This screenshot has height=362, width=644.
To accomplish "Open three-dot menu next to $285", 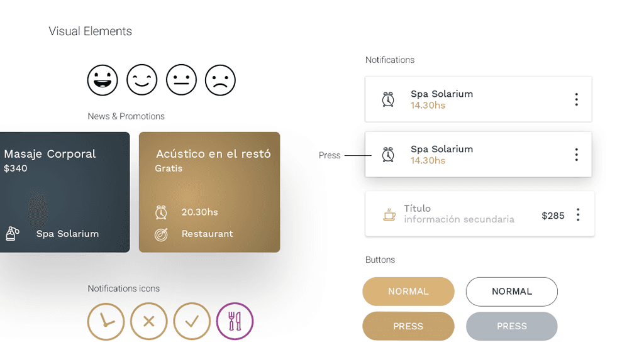I will (x=578, y=215).
